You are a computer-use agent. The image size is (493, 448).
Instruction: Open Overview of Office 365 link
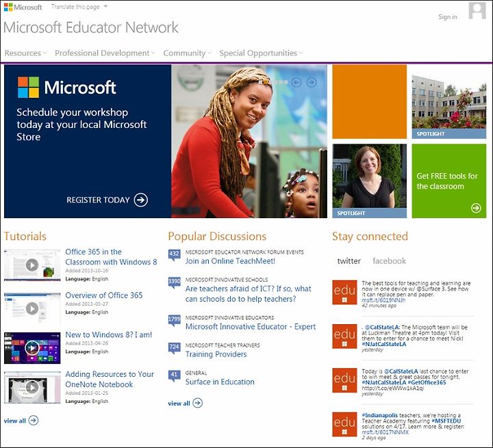pos(104,295)
